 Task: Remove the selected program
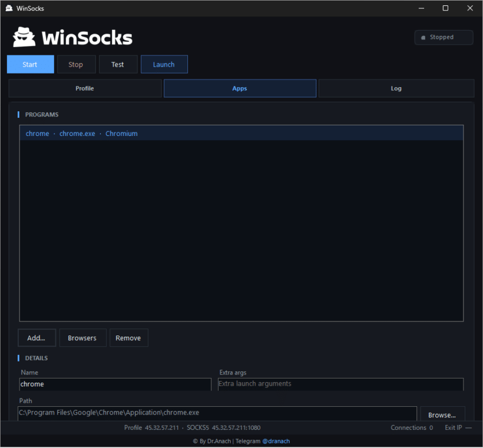pos(129,338)
